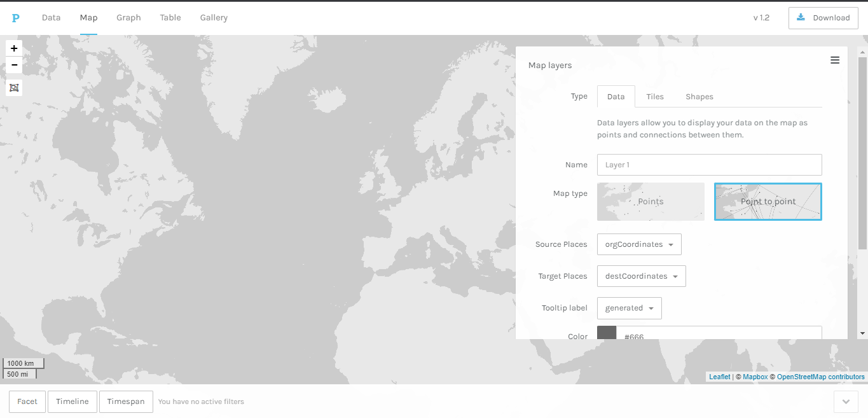Open the Map view
The image size is (868, 418).
[88, 17]
